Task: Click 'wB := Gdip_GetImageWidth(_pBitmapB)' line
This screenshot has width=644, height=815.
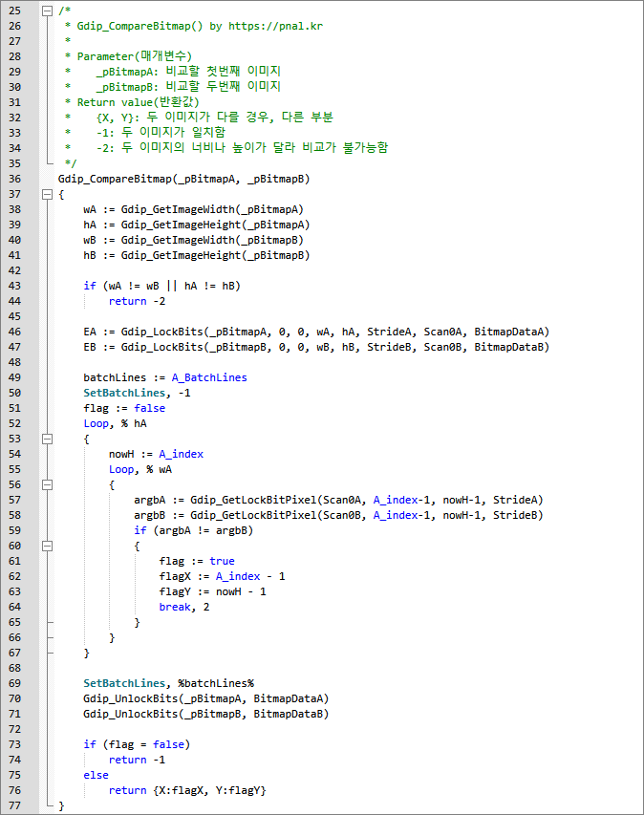Action: coord(193,240)
